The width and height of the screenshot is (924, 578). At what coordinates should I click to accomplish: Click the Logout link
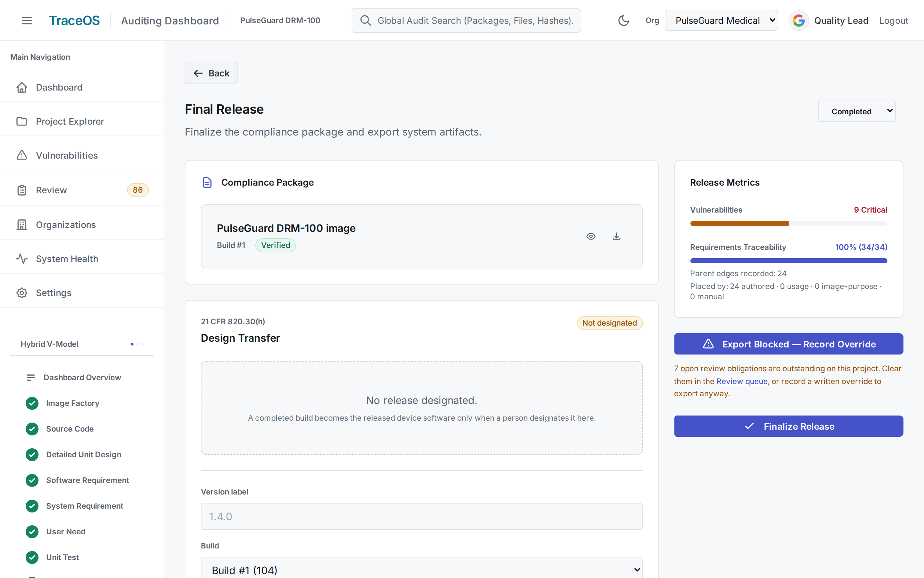(893, 21)
